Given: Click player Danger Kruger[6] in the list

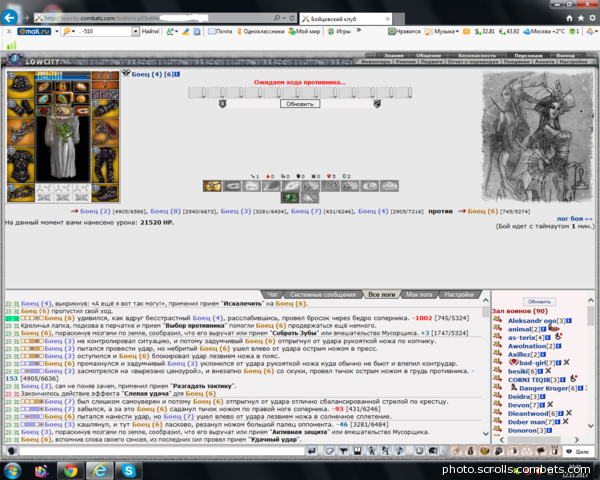Looking at the screenshot, I should tap(548, 389).
